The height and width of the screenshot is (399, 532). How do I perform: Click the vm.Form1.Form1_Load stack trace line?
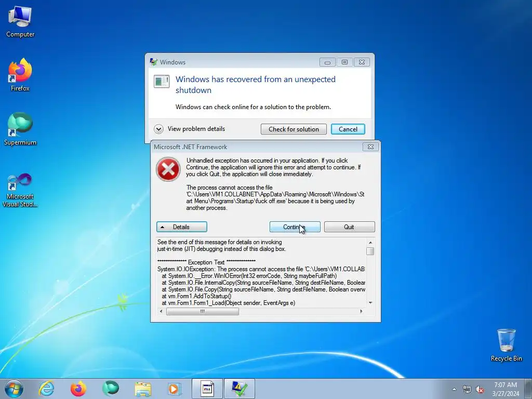tap(229, 303)
